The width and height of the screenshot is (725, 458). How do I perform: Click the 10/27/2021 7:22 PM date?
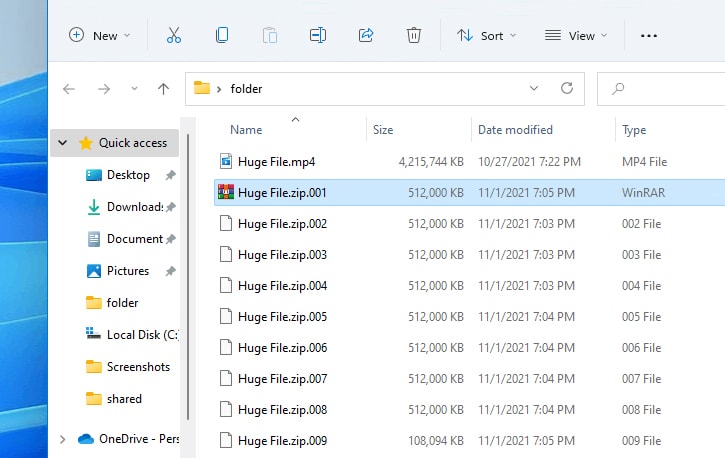[529, 162]
